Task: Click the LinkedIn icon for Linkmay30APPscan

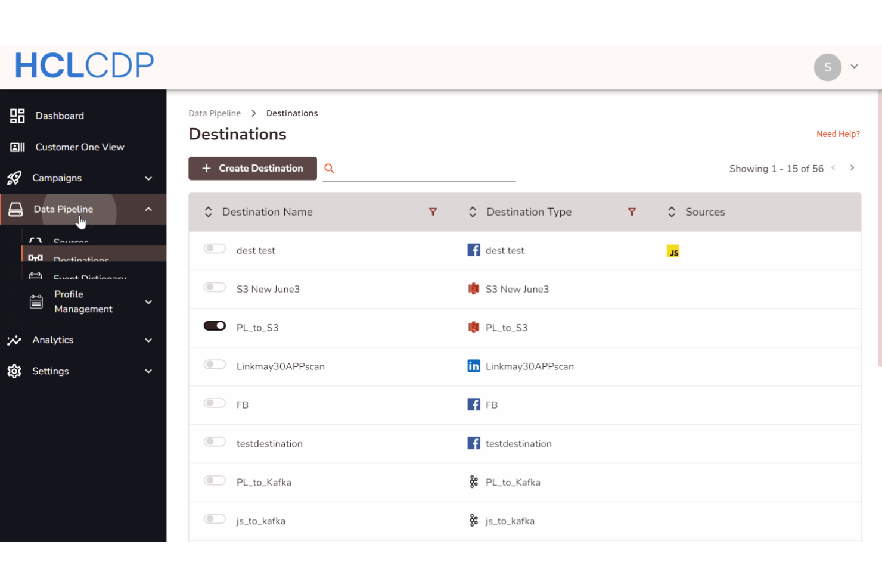Action: tap(473, 365)
